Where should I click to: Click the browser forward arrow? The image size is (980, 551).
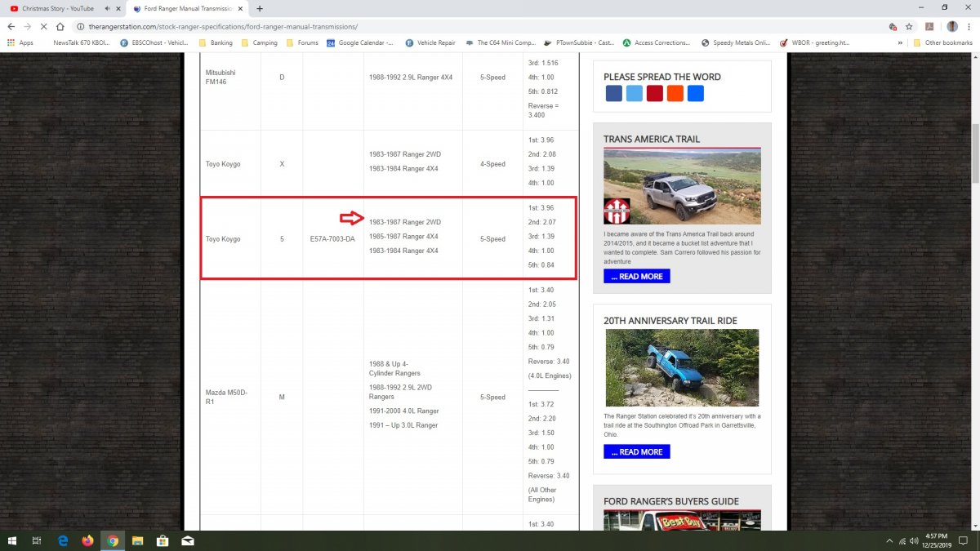[x=29, y=26]
